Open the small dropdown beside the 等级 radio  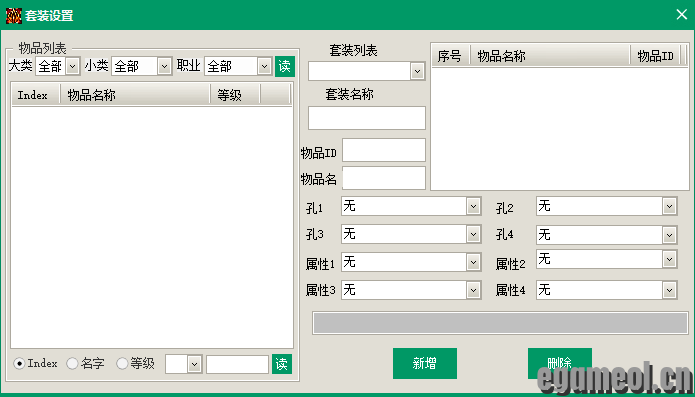click(x=194, y=364)
